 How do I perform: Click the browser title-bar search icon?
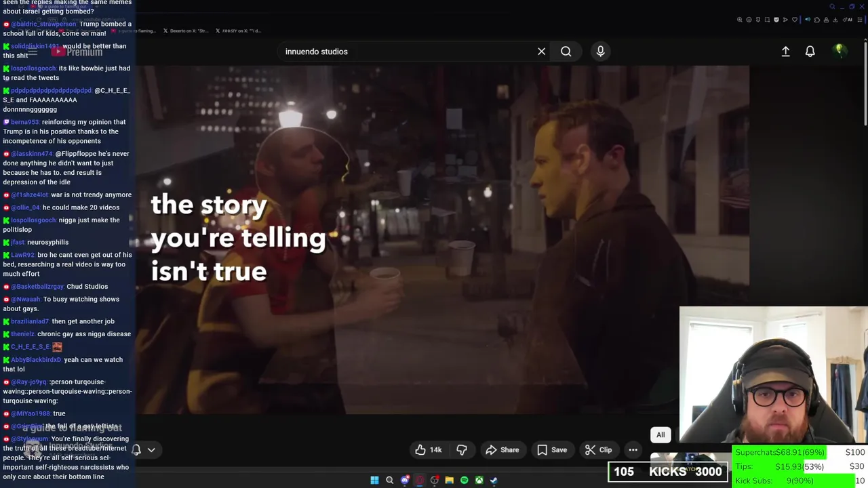832,7
